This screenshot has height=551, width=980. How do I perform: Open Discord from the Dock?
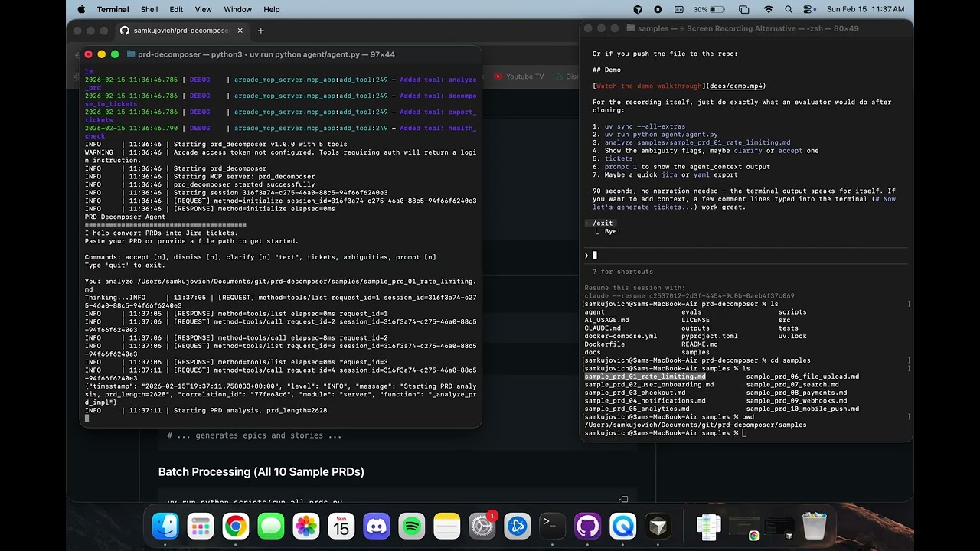(377, 526)
